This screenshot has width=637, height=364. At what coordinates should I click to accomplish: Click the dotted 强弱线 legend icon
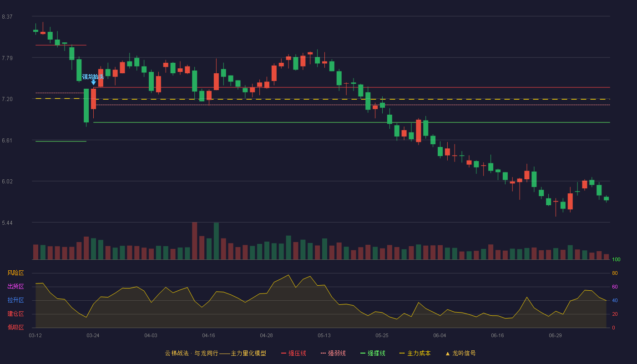tap(323, 353)
